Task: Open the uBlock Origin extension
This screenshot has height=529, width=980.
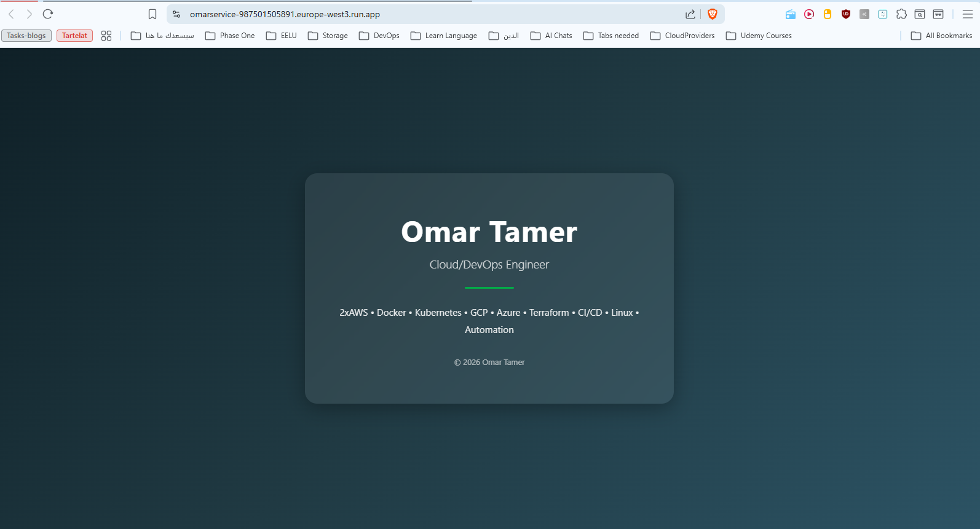Action: tap(846, 14)
